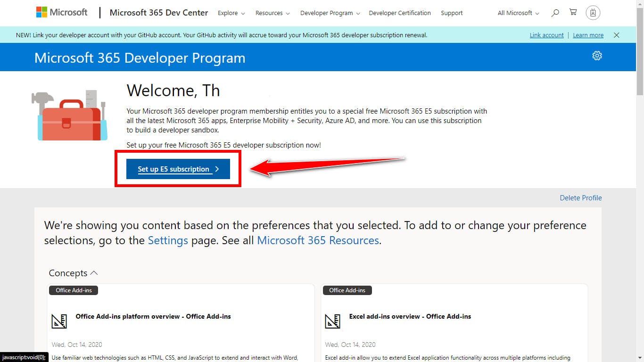
Task: Click the 'Welcome, Th' heading
Action: click(173, 90)
